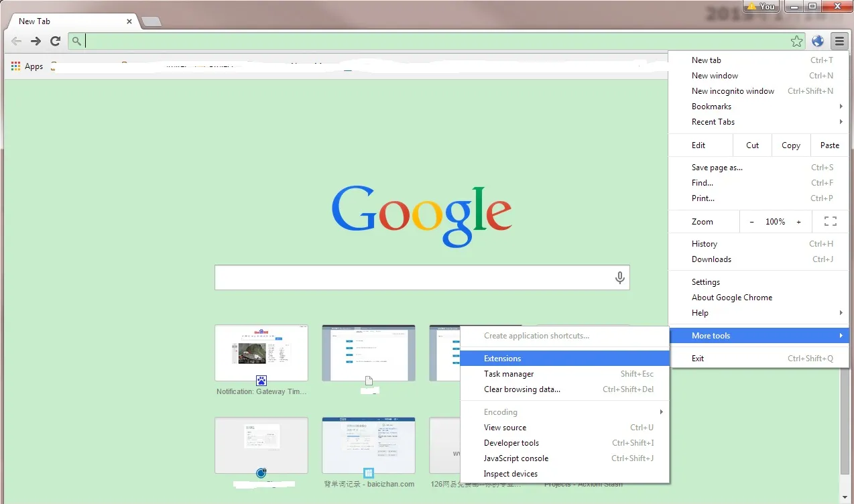Expand the Bookmarks submenu
The height and width of the screenshot is (504, 854).
click(x=711, y=107)
